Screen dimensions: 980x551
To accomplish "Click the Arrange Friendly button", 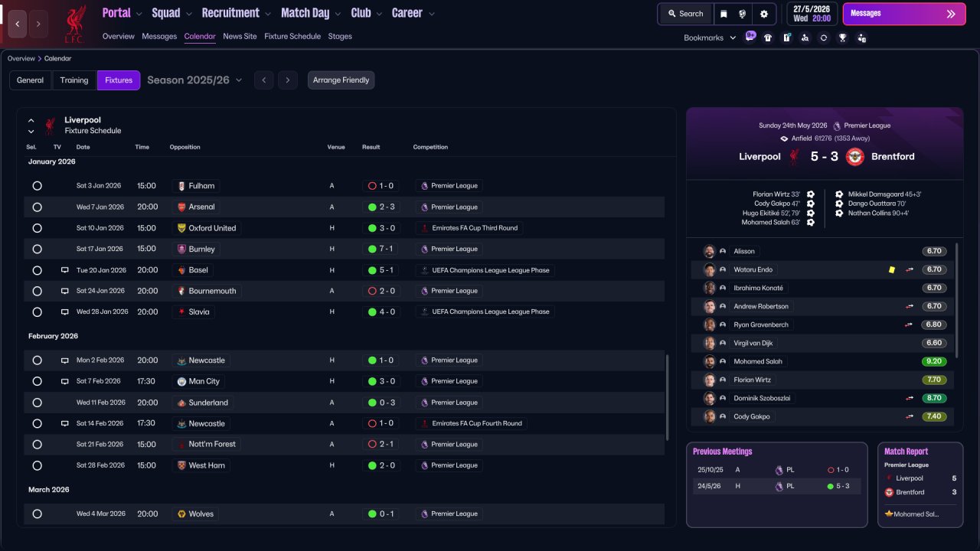I will pos(341,80).
